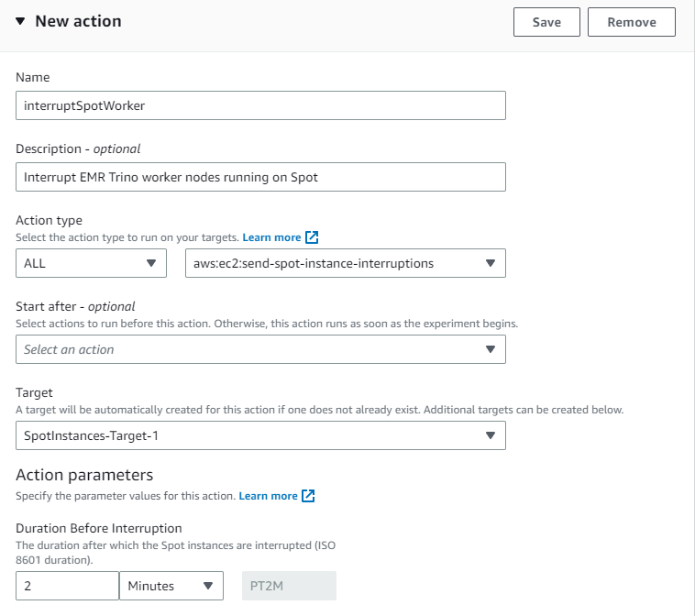The height and width of the screenshot is (616, 695).
Task: Open the Action parameters Learn more link
Action: pos(268,496)
